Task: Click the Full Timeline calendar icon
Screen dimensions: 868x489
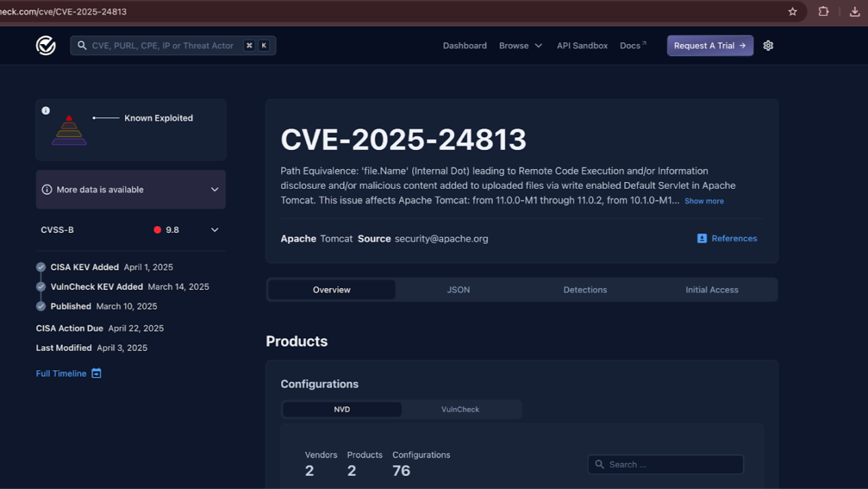Action: (x=96, y=374)
